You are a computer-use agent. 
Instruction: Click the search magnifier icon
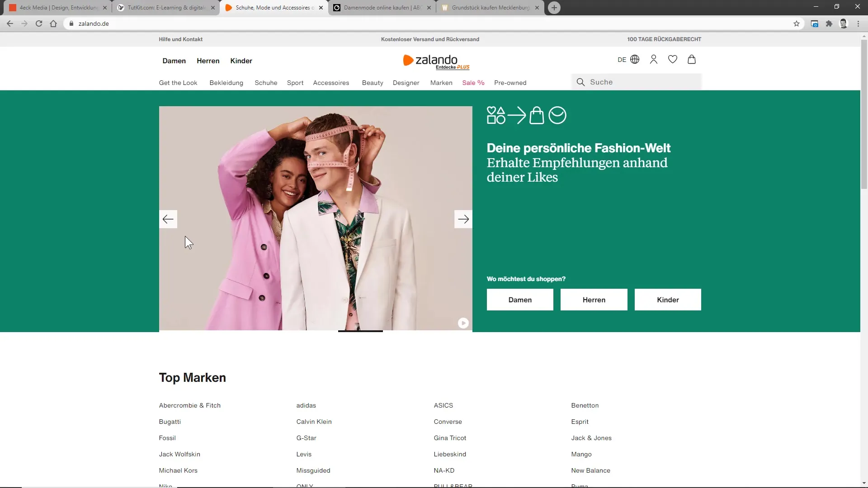tap(581, 82)
